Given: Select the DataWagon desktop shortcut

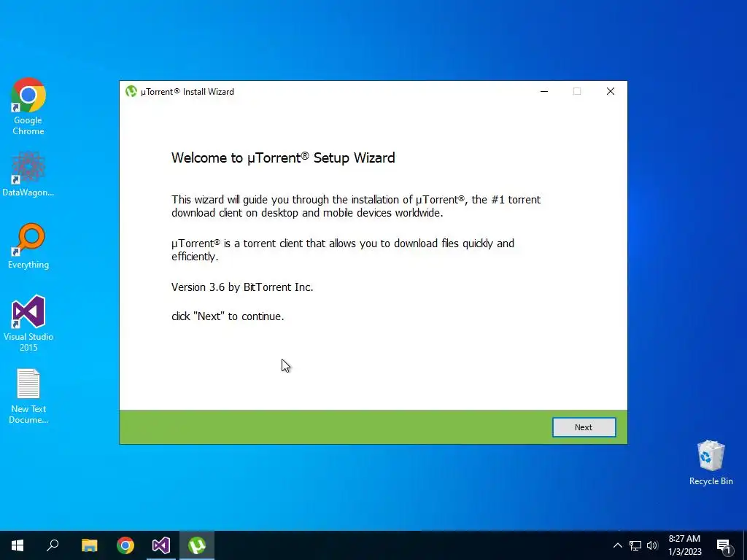Looking at the screenshot, I should pos(28,174).
